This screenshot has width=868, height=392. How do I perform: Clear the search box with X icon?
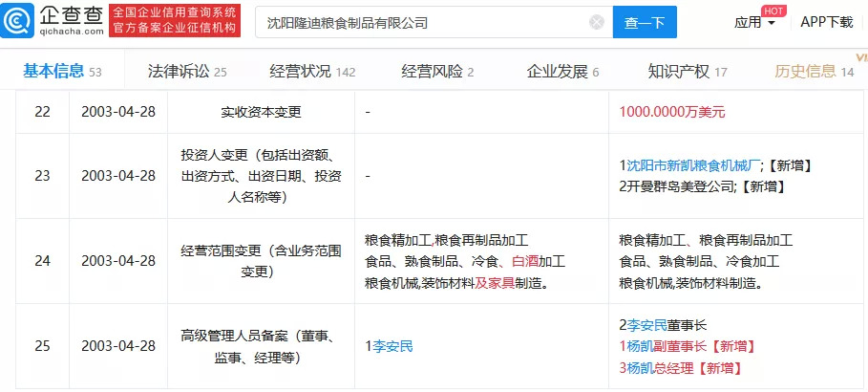point(597,22)
